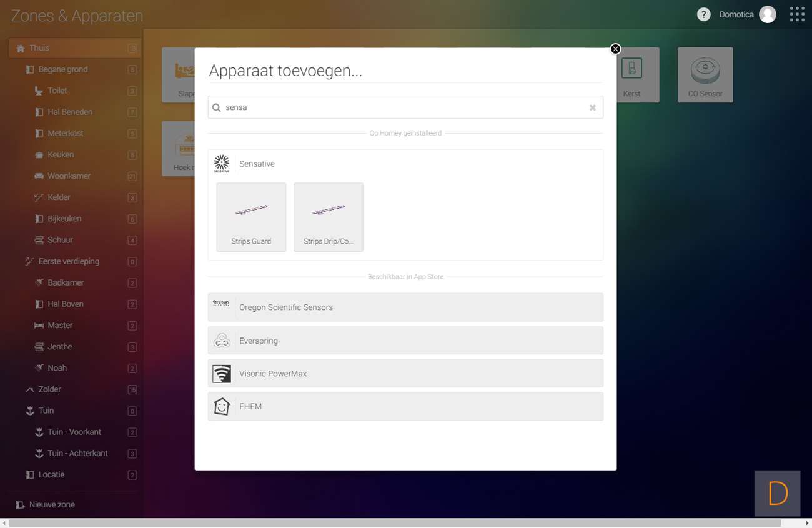Click the Woonkamer sofa icon
Viewport: 812px width, 528px height.
click(x=39, y=176)
